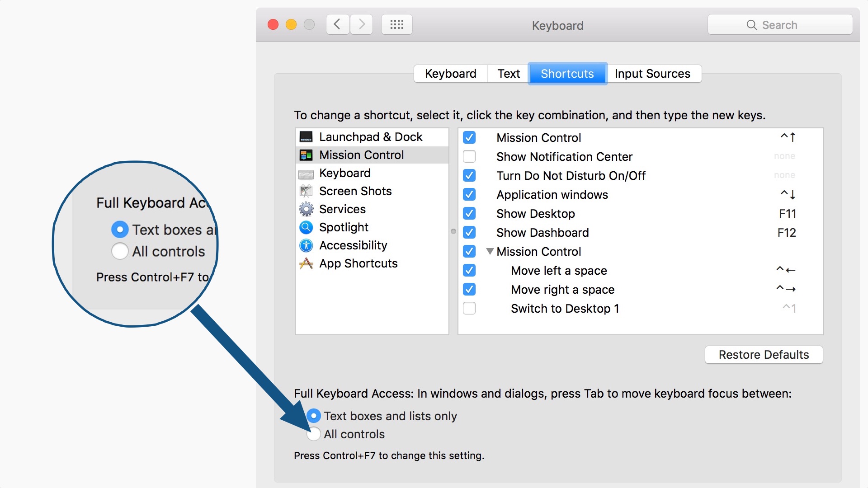
Task: Select the Keyboard category icon
Action: tap(306, 173)
